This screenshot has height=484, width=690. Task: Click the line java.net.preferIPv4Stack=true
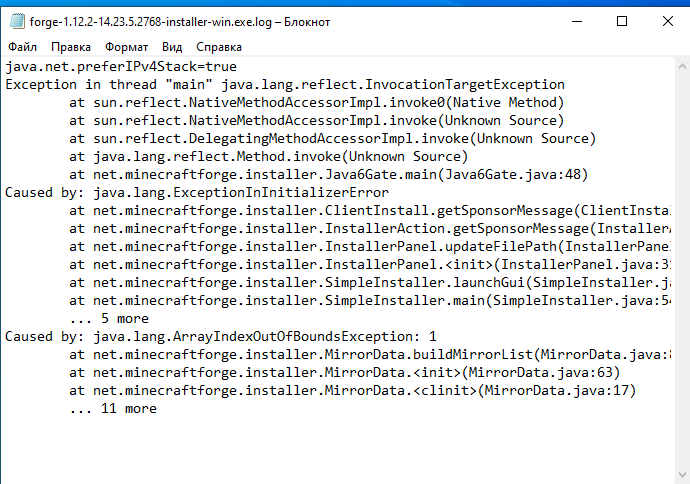(121, 67)
